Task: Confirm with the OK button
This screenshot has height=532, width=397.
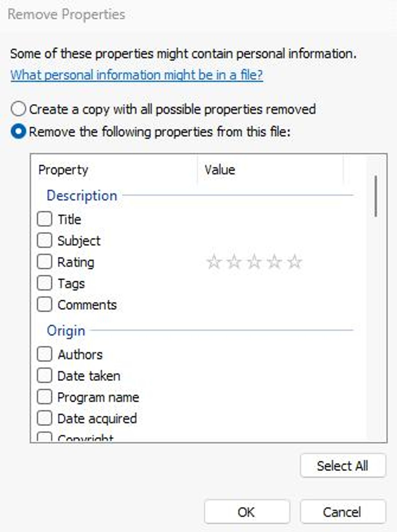Action: click(247, 512)
